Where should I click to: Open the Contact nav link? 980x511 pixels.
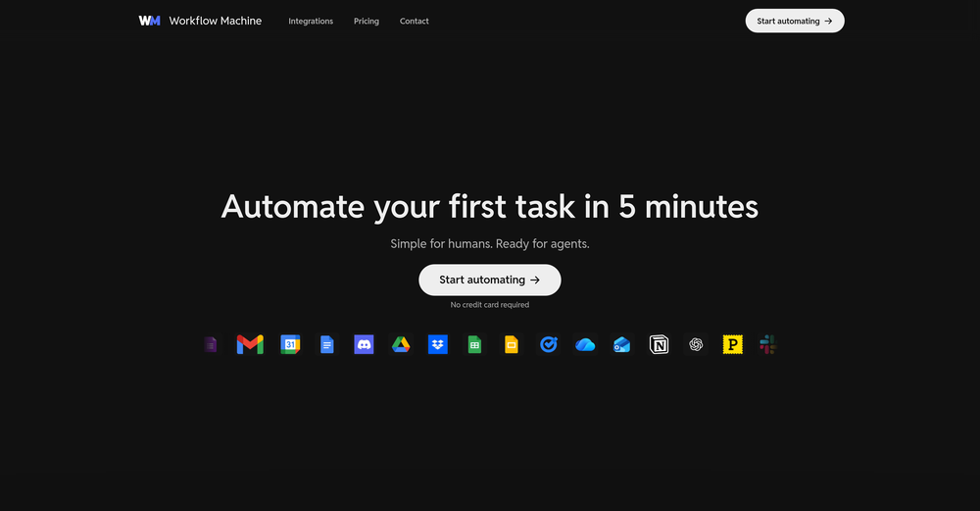pyautogui.click(x=415, y=21)
